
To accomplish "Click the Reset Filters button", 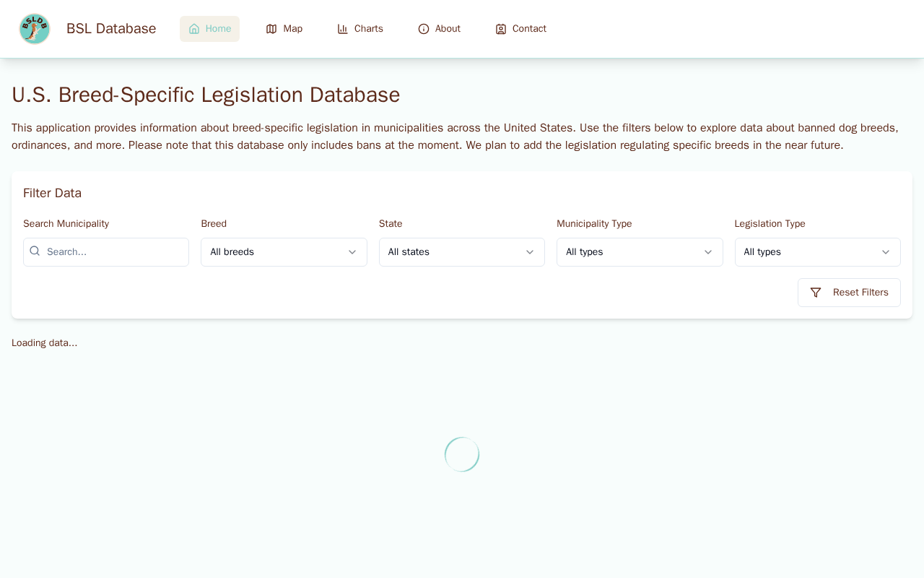I will pos(849,293).
